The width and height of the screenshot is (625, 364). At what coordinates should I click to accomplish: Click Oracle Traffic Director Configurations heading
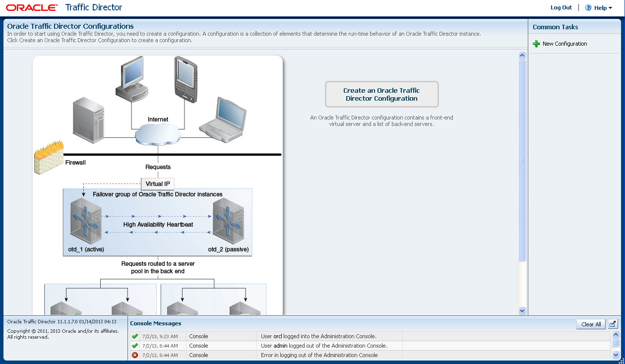coord(70,26)
